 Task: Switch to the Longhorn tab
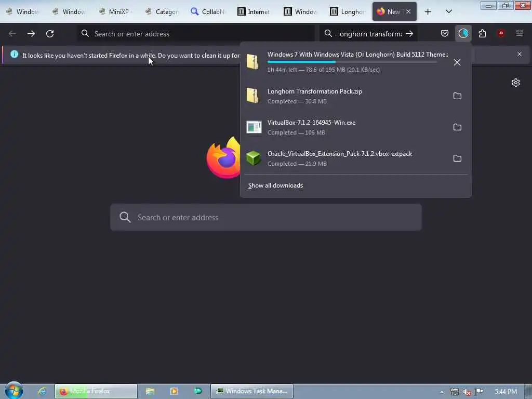(x=347, y=11)
